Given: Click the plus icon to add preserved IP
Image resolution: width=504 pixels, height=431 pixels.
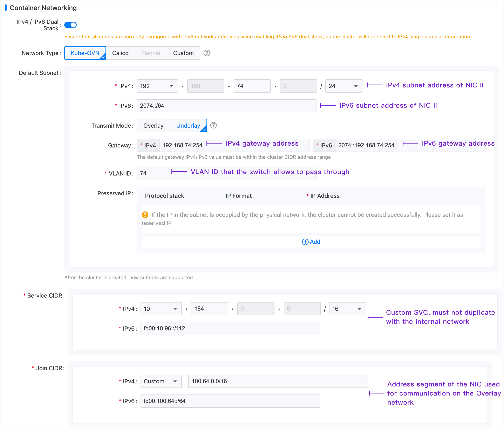Looking at the screenshot, I should tap(305, 242).
